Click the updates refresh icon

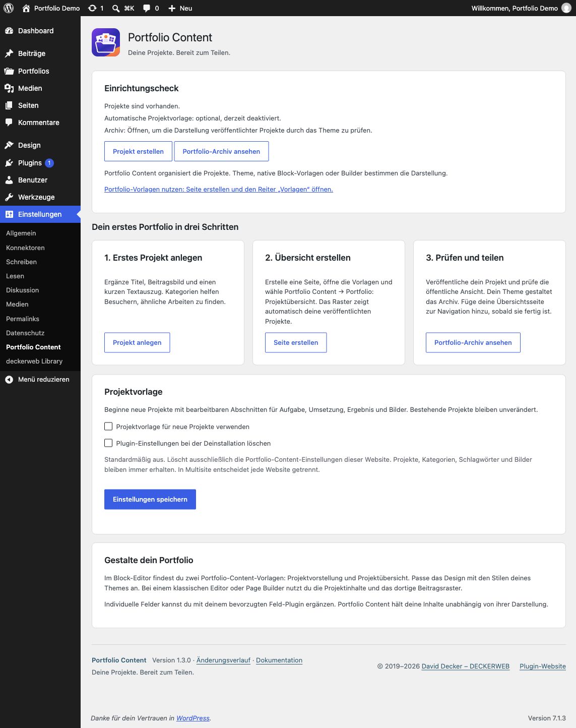[x=92, y=8]
